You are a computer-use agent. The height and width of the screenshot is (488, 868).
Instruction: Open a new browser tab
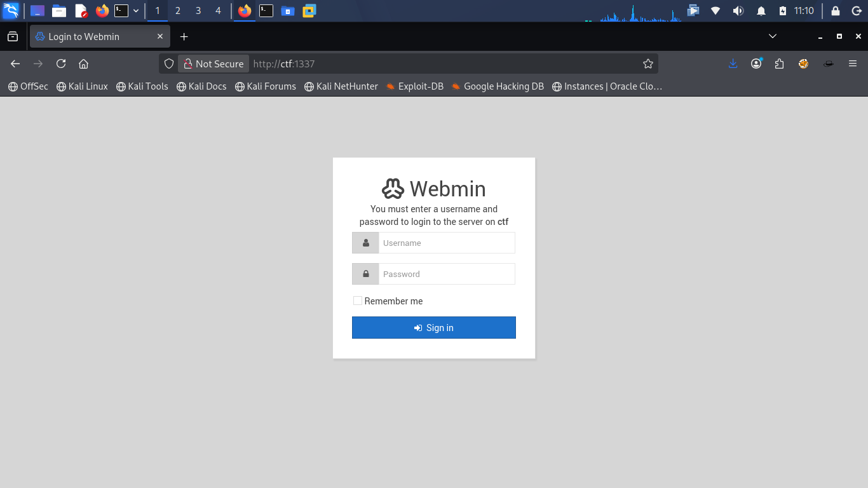[x=184, y=36]
